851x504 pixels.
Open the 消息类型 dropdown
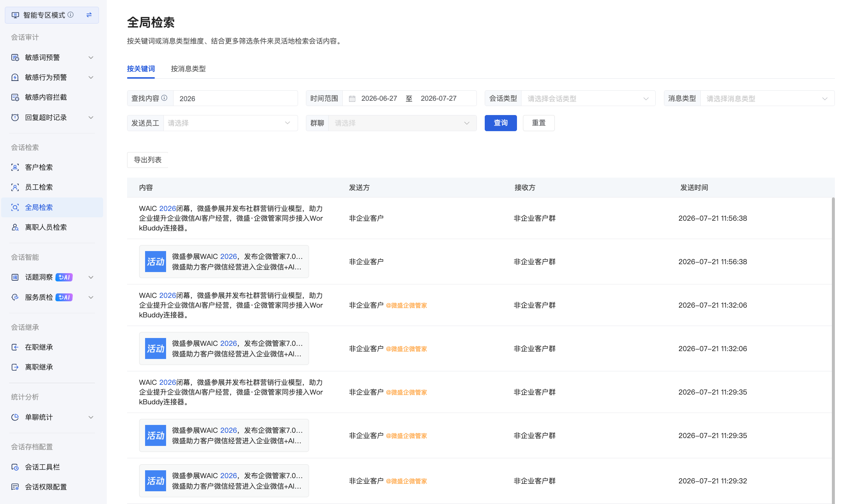click(767, 99)
